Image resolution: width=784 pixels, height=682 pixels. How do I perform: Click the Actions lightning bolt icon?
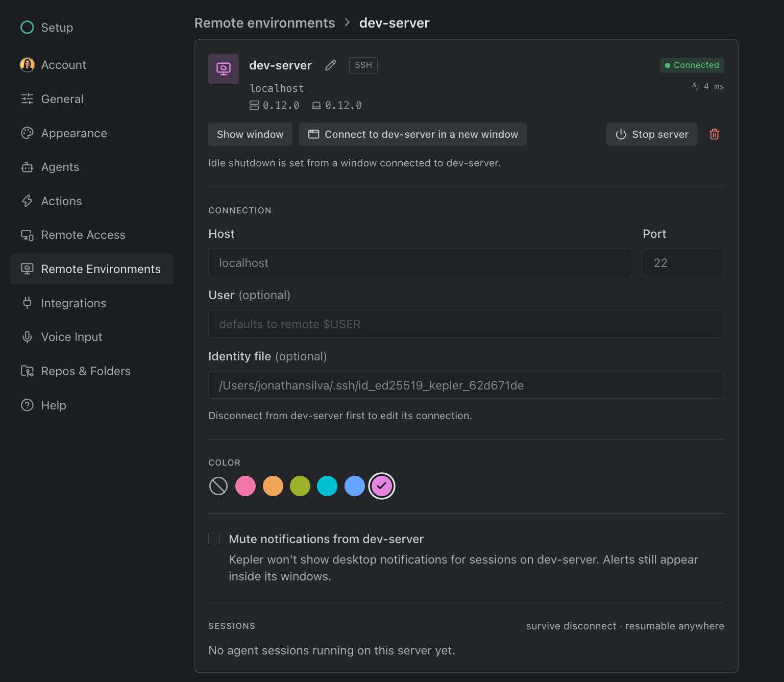(27, 201)
